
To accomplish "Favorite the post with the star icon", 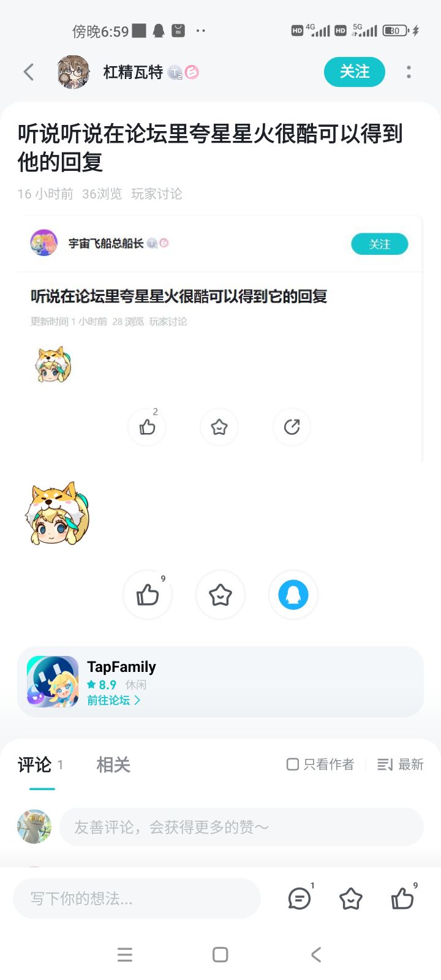I will pos(220,594).
